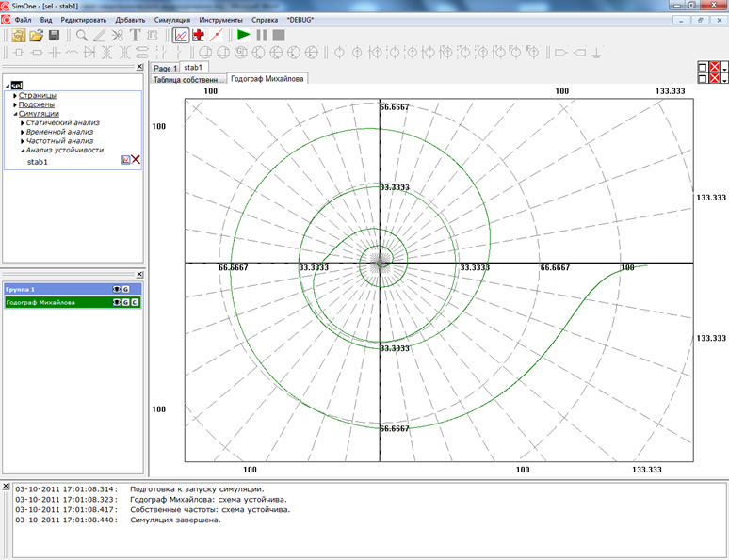Select the ground symbol component
The image size is (729, 560).
(x=596, y=53)
